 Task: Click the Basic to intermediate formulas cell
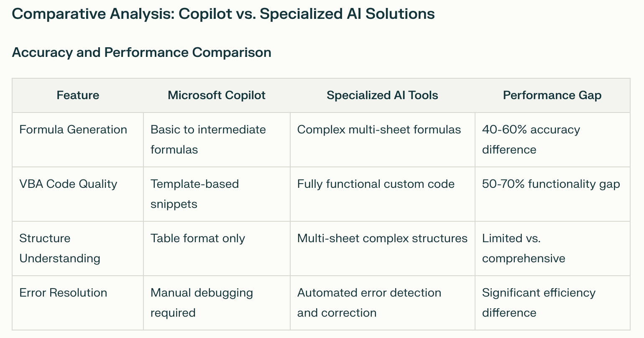point(208,140)
